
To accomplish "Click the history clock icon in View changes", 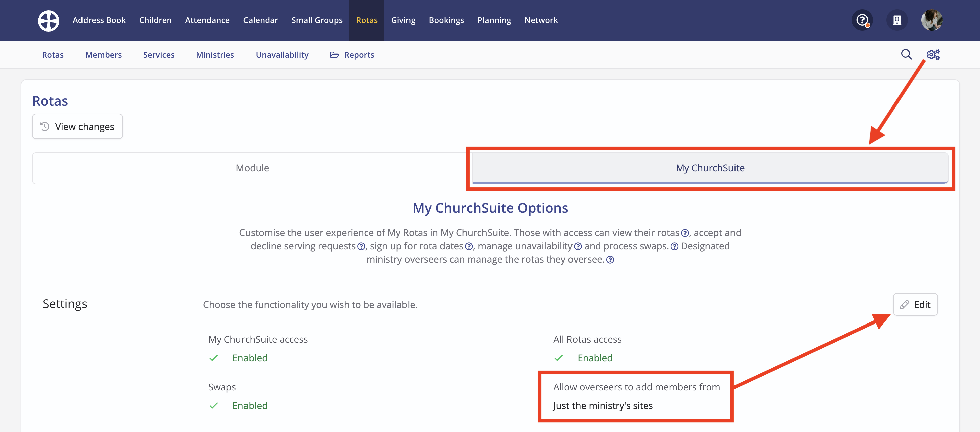I will 45,126.
